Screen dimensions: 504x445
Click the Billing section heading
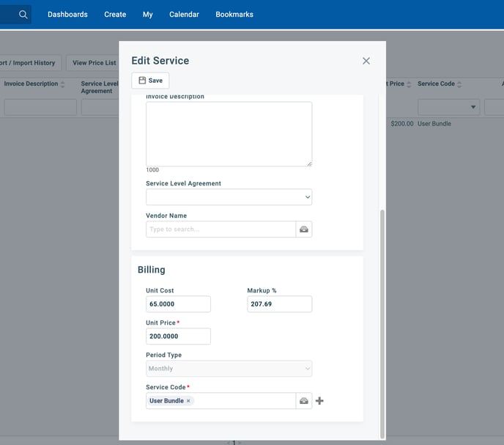pyautogui.click(x=152, y=270)
